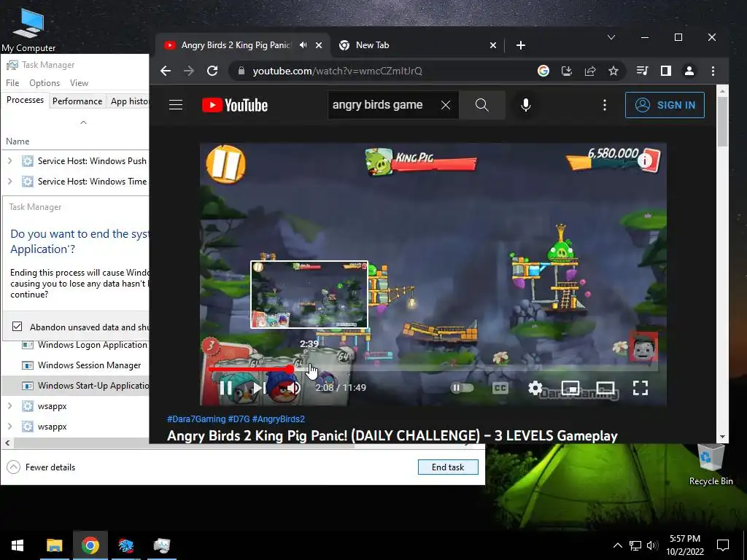Mute the video with the speaker icon
The image size is (747, 560).
293,388
